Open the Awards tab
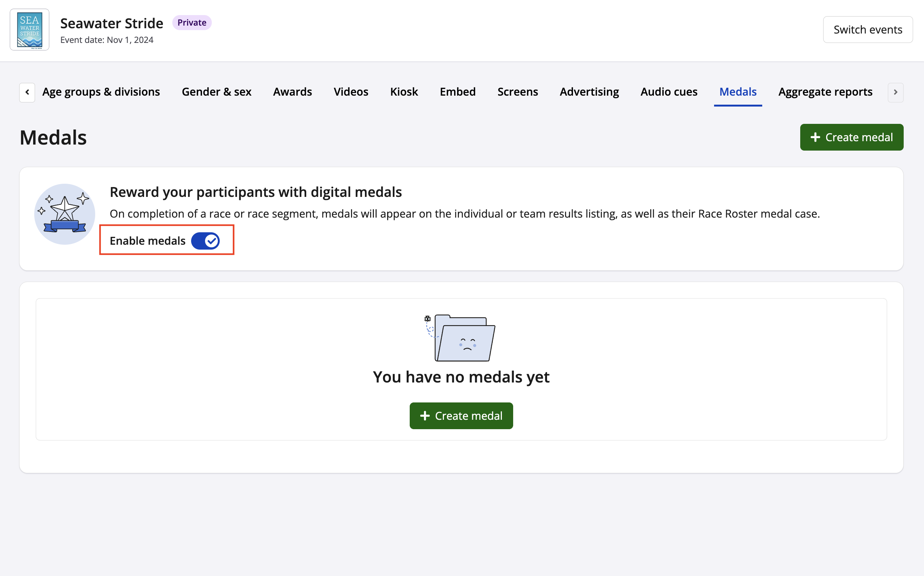This screenshot has width=924, height=576. (x=292, y=92)
